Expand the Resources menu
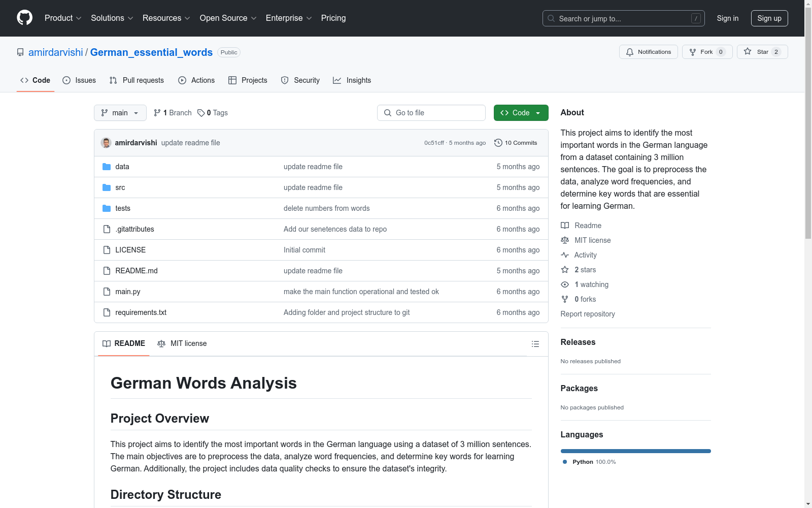This screenshot has height=508, width=812. (x=166, y=18)
